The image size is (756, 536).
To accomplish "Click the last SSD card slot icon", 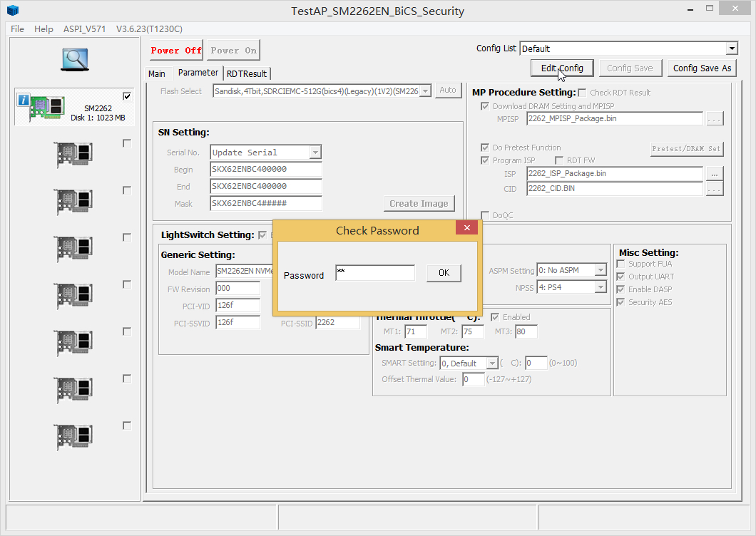I will [x=73, y=437].
